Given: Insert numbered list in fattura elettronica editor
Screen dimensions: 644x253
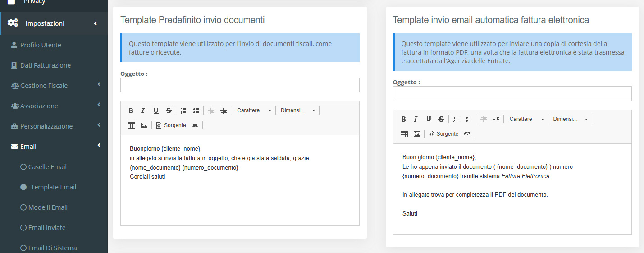Looking at the screenshot, I should click(x=456, y=119).
